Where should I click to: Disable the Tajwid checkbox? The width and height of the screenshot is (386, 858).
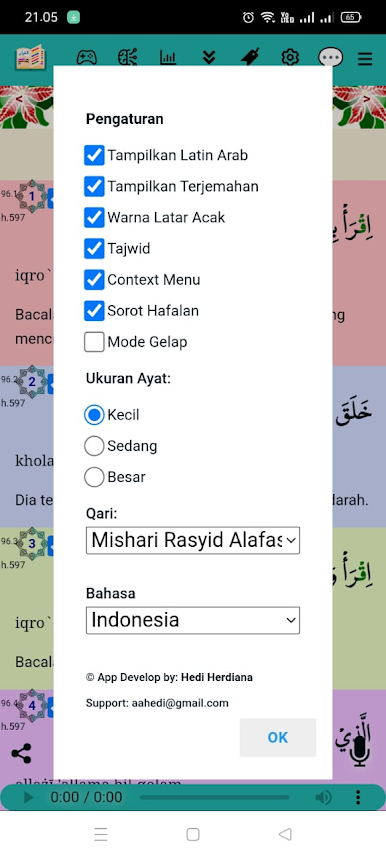pyautogui.click(x=94, y=248)
